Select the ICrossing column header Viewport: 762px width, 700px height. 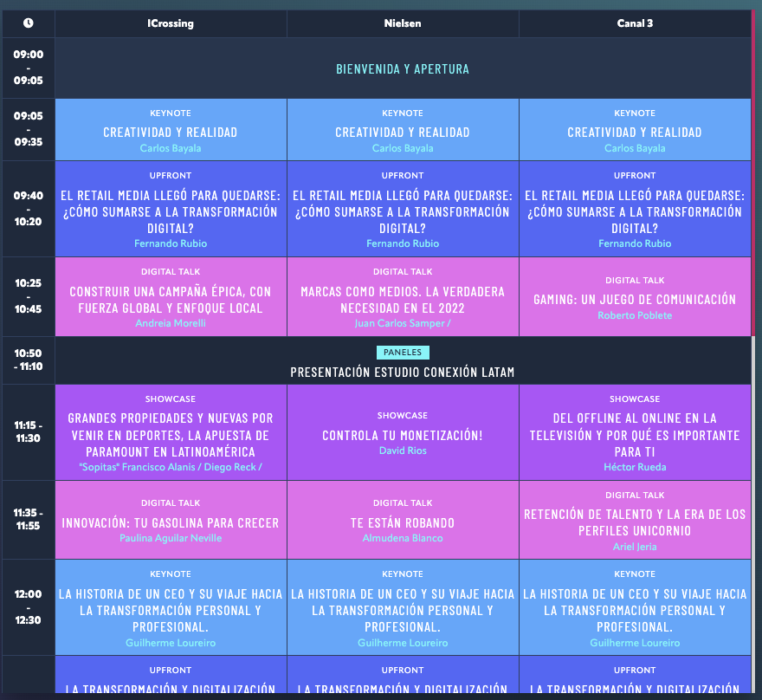coord(171,23)
